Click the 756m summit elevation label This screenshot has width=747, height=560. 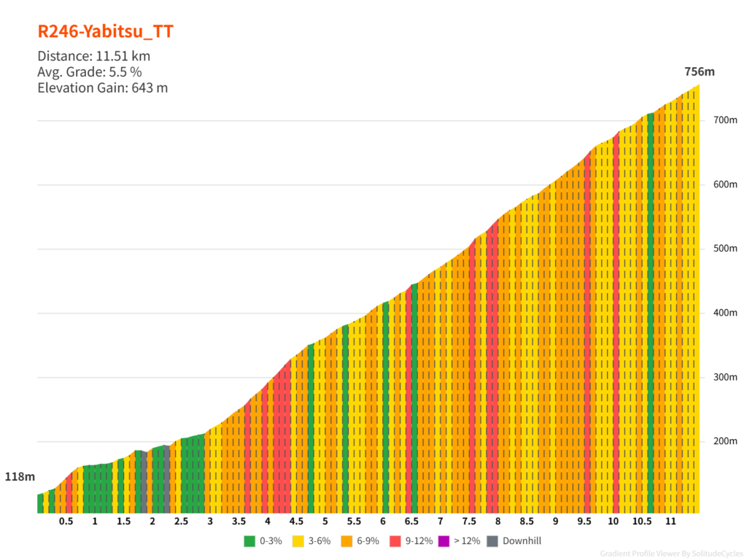(x=699, y=71)
